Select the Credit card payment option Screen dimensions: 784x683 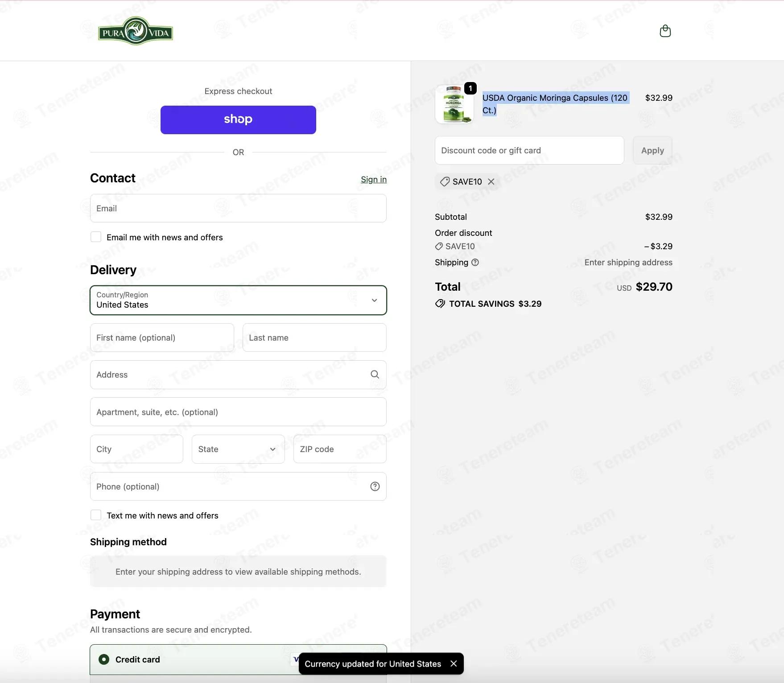[x=104, y=659]
